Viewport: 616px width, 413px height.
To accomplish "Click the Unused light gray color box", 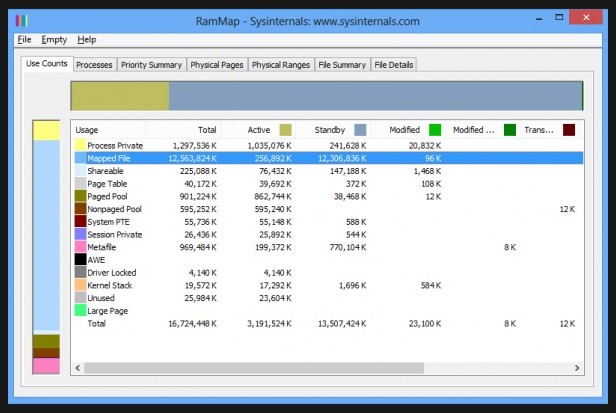I will point(81,298).
